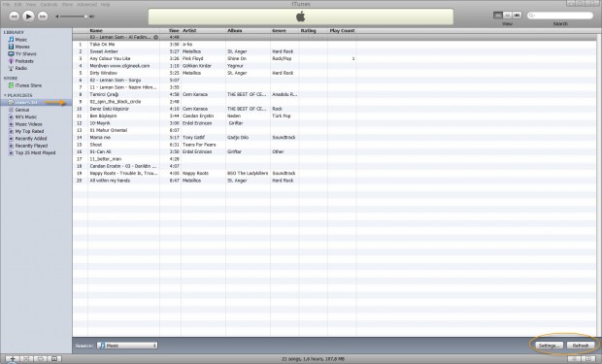Select the song Sweet Amber
This screenshot has width=602, height=364.
click(104, 51)
